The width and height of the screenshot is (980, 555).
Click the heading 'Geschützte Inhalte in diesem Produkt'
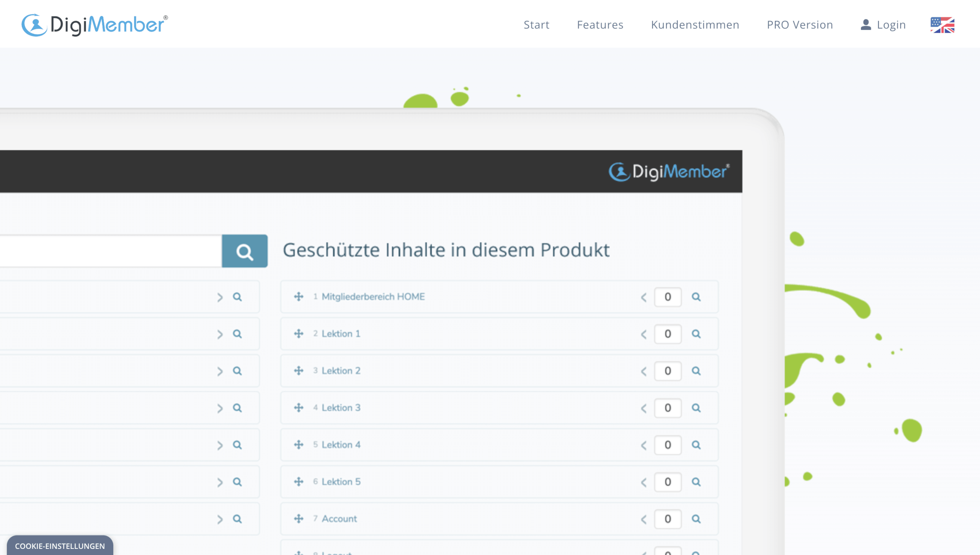(x=446, y=250)
